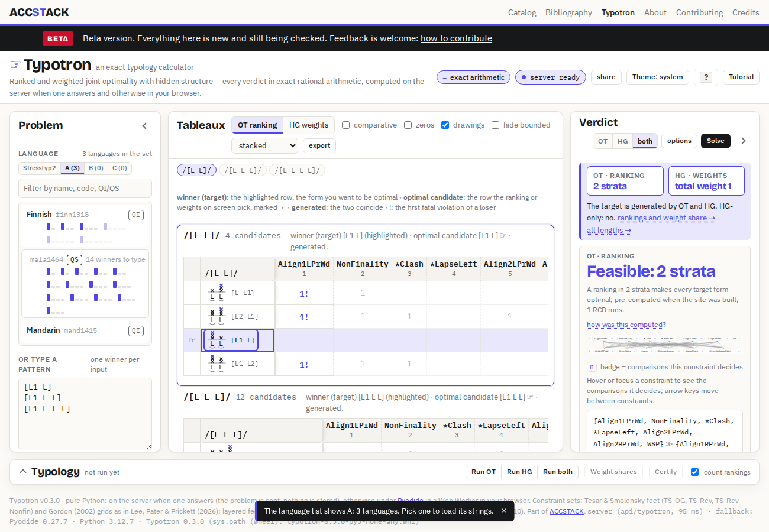
Task: Select the C (0) language set tab
Action: tap(119, 168)
